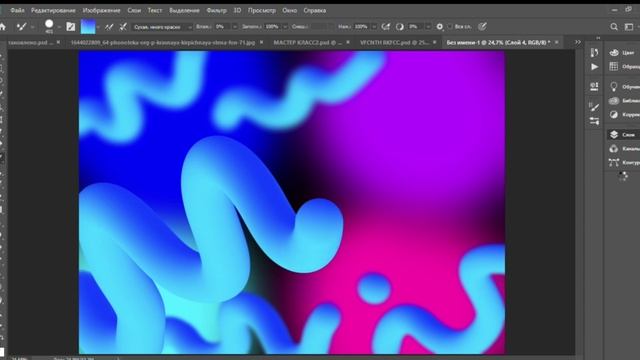Screen dimensions: 640x360
Task: Open the History panel icon
Action: [594, 52]
